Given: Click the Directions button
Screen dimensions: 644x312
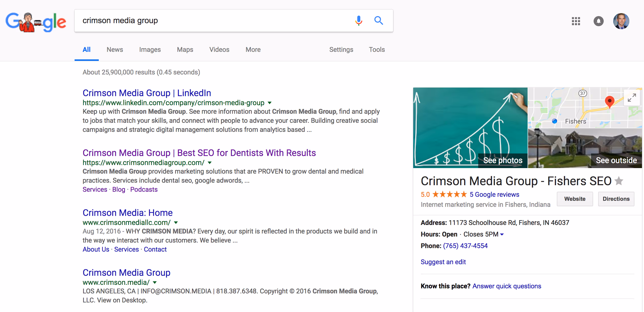Looking at the screenshot, I should point(616,199).
